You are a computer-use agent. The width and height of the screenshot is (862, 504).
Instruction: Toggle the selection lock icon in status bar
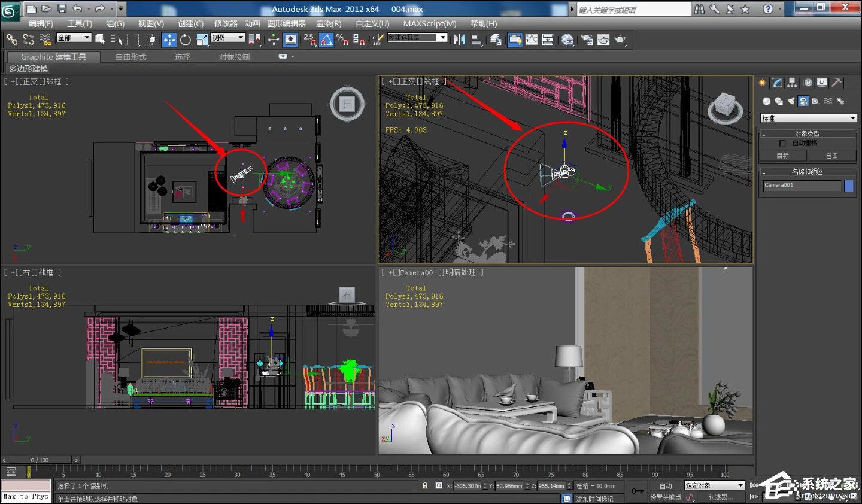[x=425, y=485]
